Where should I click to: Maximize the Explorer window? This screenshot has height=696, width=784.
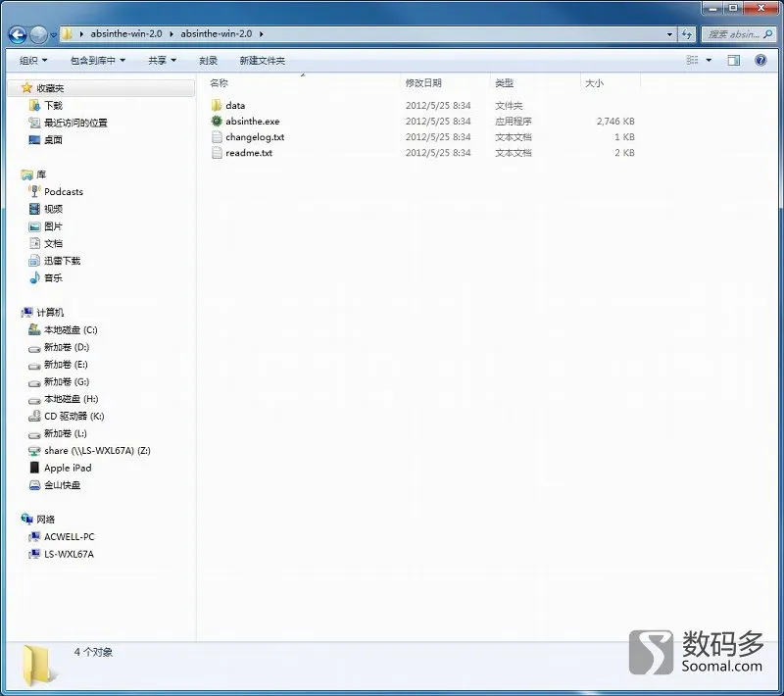[x=733, y=8]
